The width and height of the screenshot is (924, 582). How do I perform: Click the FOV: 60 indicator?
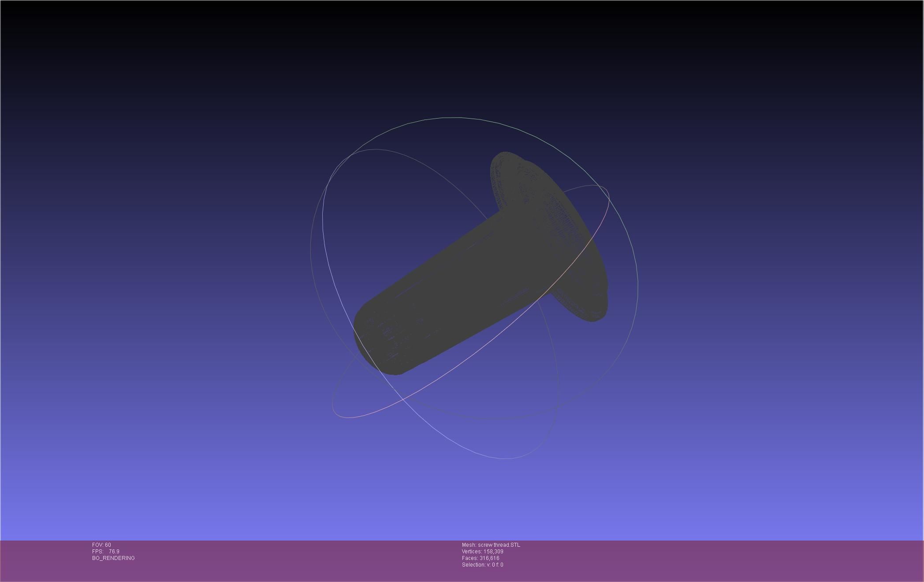pyautogui.click(x=101, y=545)
